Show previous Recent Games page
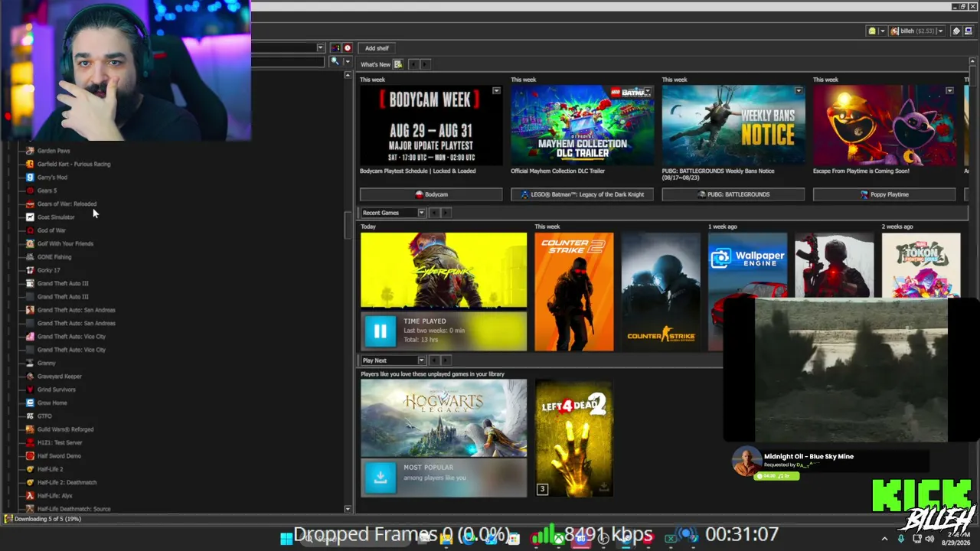 click(x=433, y=213)
